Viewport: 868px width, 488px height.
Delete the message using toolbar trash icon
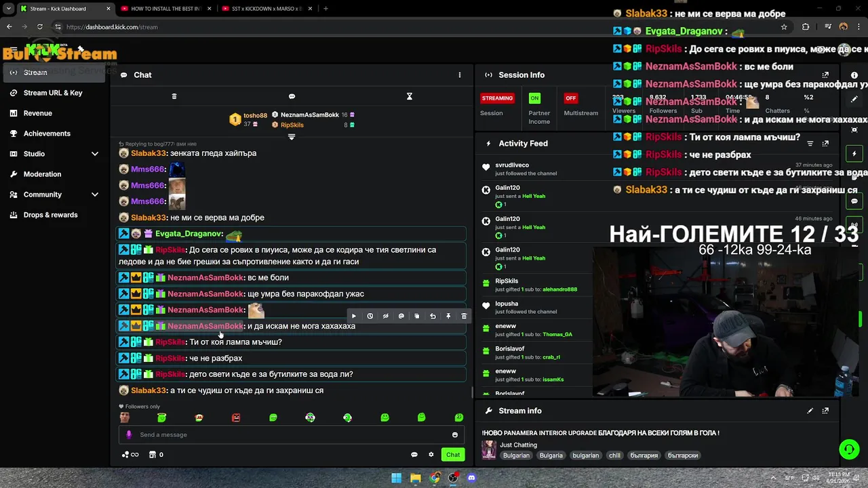(464, 316)
